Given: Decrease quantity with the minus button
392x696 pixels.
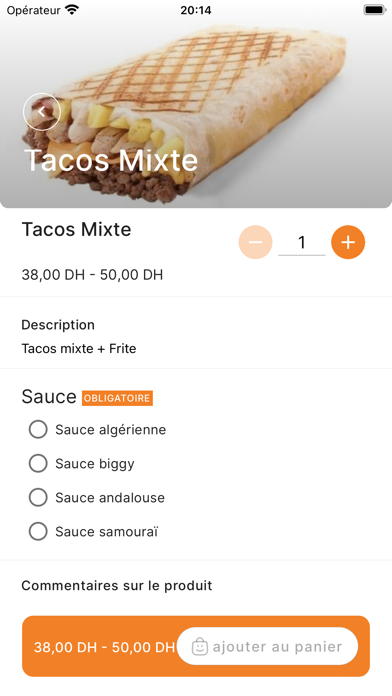Looking at the screenshot, I should click(x=255, y=242).
